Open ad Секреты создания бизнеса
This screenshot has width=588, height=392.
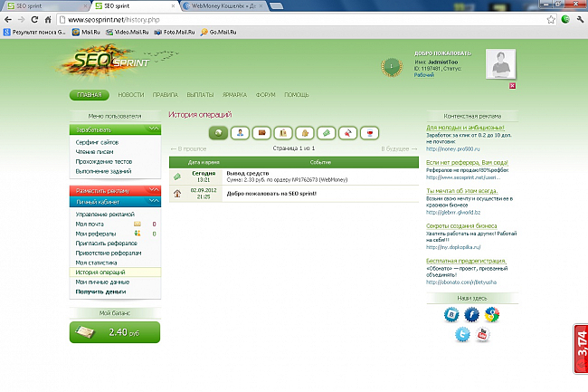461,225
